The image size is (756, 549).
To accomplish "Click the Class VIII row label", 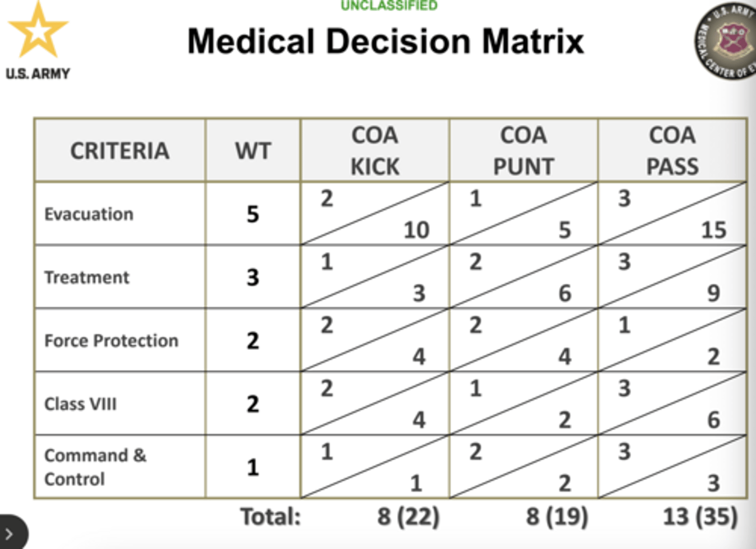I will pos(80,404).
